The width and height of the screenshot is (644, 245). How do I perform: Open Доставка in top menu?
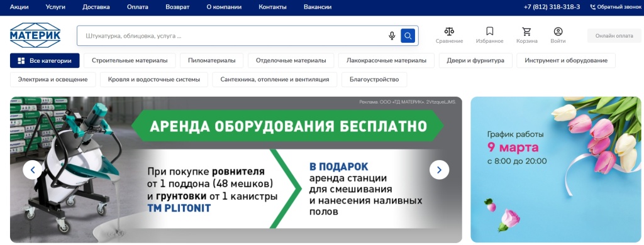point(96,7)
